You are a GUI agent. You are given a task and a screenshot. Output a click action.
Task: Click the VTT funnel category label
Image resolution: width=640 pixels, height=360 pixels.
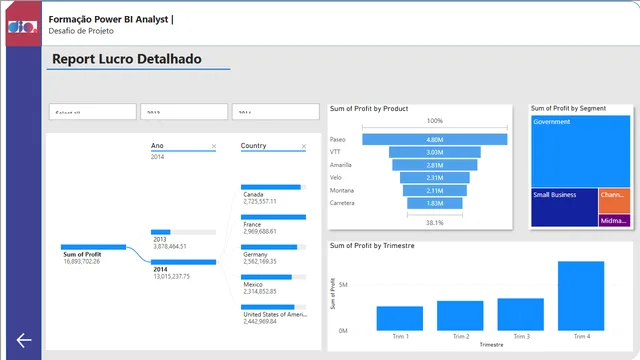[335, 152]
